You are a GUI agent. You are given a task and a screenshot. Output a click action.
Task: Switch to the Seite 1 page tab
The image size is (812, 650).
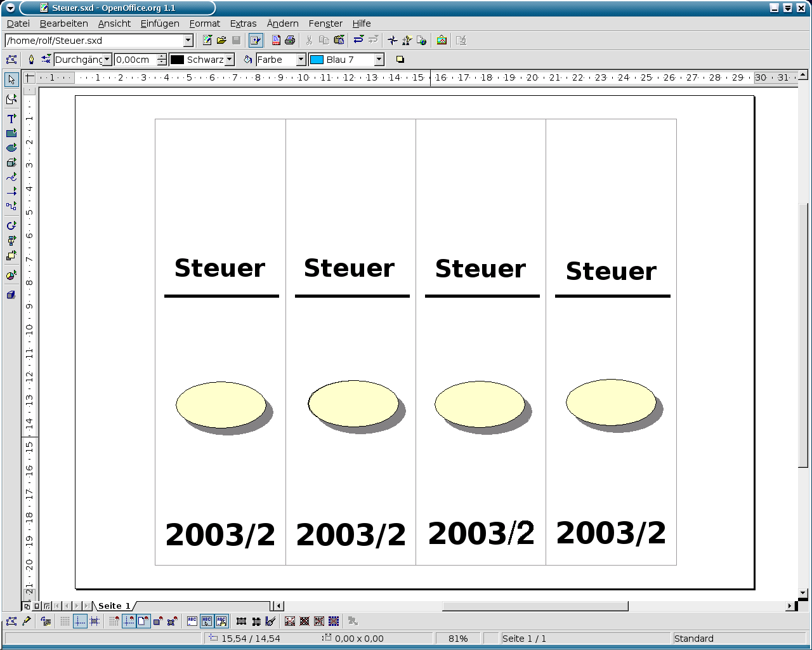point(114,606)
